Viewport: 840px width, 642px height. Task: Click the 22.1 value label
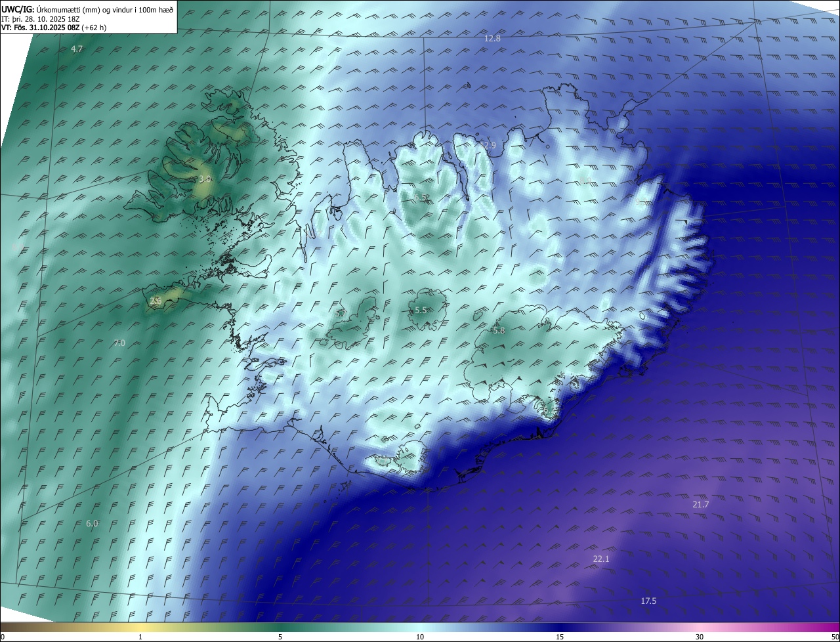[x=601, y=559]
